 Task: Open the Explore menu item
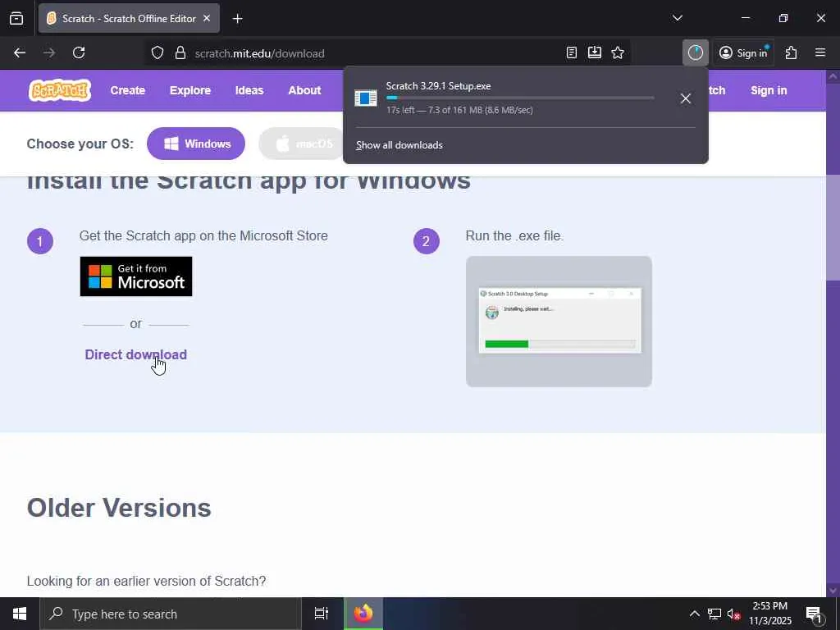click(190, 90)
